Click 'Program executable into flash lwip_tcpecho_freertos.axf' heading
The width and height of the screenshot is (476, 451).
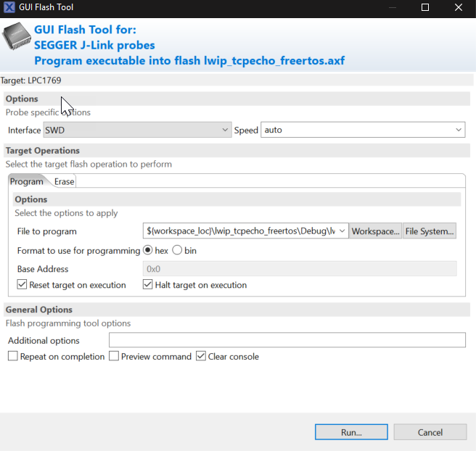(x=189, y=61)
